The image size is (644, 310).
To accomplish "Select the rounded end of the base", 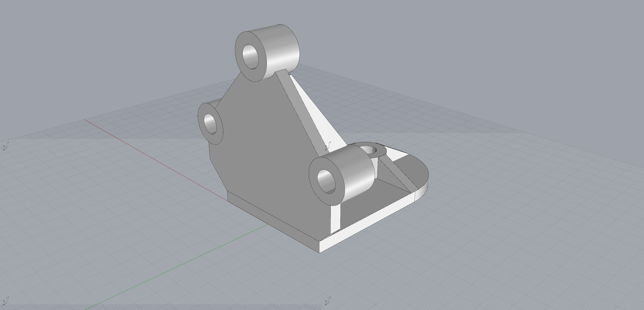I will 422,190.
